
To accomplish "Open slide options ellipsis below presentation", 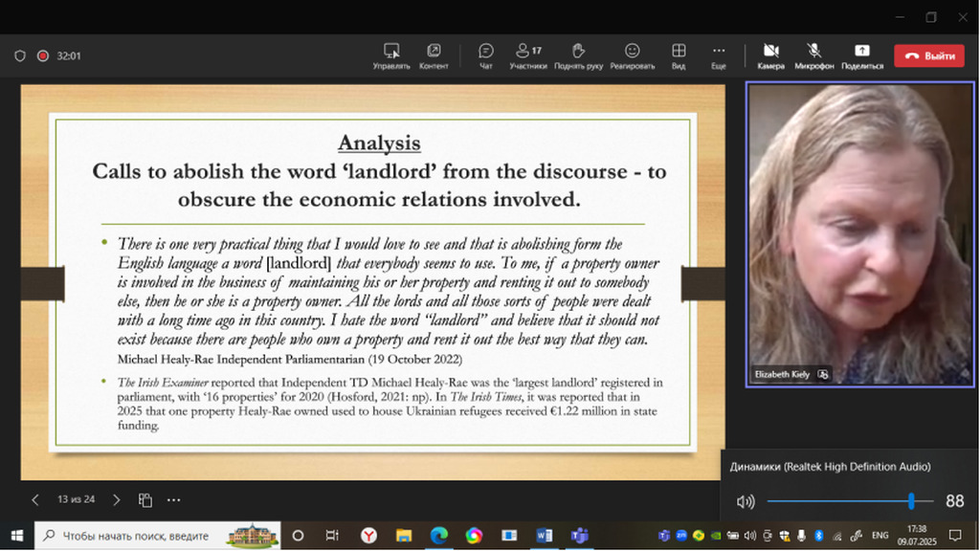I will point(173,499).
